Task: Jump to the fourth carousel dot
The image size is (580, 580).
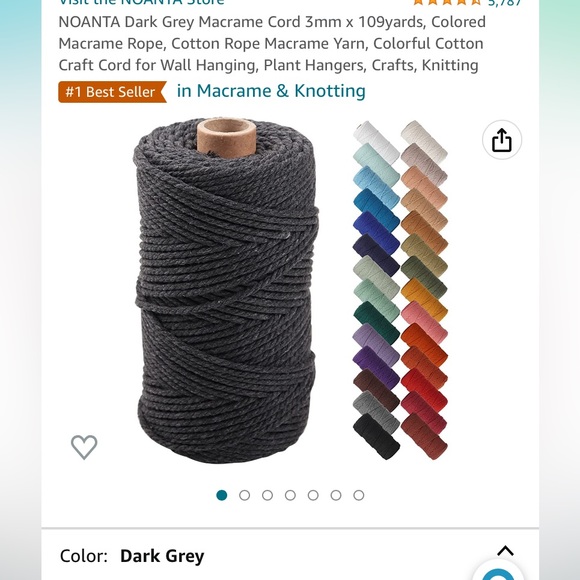Action: click(x=290, y=495)
